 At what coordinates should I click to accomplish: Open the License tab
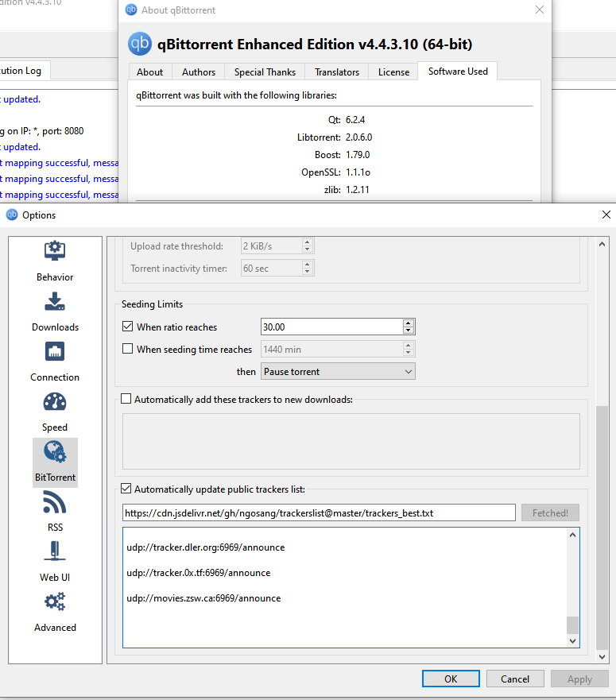[x=393, y=72]
